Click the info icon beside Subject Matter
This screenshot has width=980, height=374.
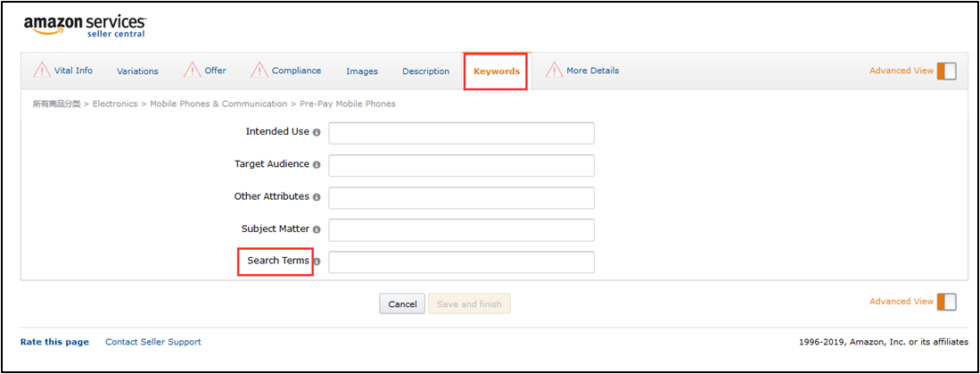317,229
